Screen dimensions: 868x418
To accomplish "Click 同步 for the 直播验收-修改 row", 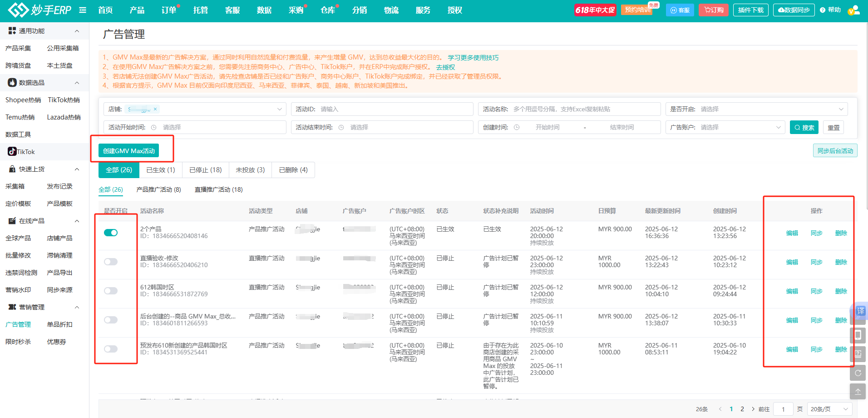I will [x=817, y=262].
